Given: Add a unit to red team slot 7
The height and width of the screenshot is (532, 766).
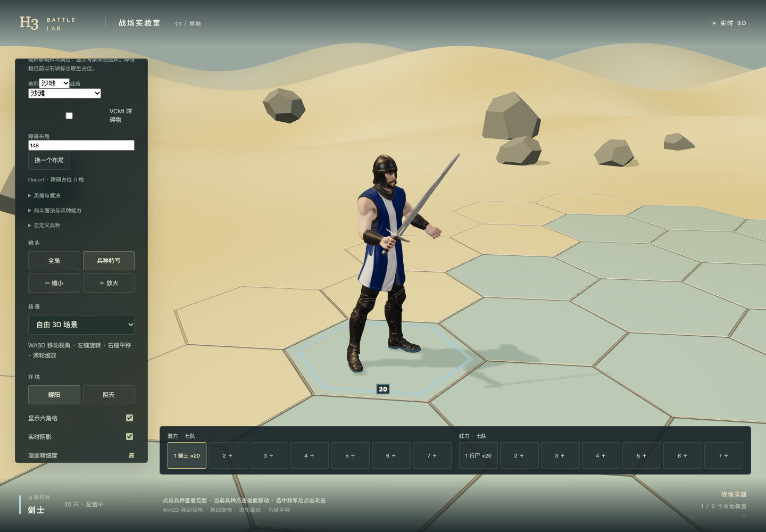Looking at the screenshot, I should (x=723, y=455).
